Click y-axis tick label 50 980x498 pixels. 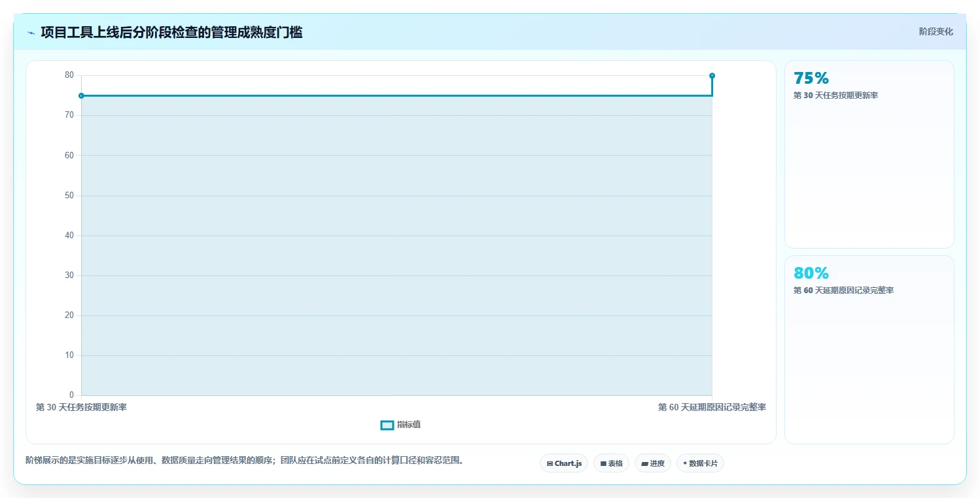69,196
